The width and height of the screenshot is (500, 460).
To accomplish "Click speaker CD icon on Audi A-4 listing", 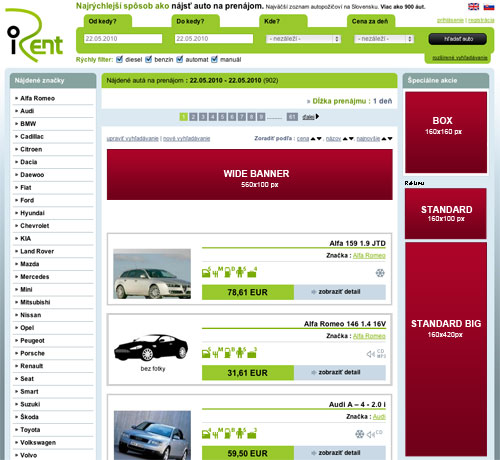I will [374, 434].
